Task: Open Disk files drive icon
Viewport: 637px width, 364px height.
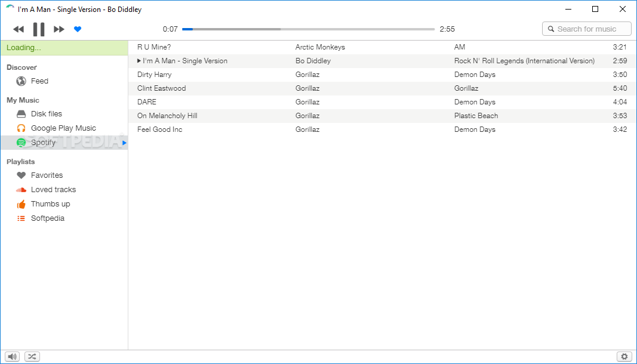Action: coord(21,114)
